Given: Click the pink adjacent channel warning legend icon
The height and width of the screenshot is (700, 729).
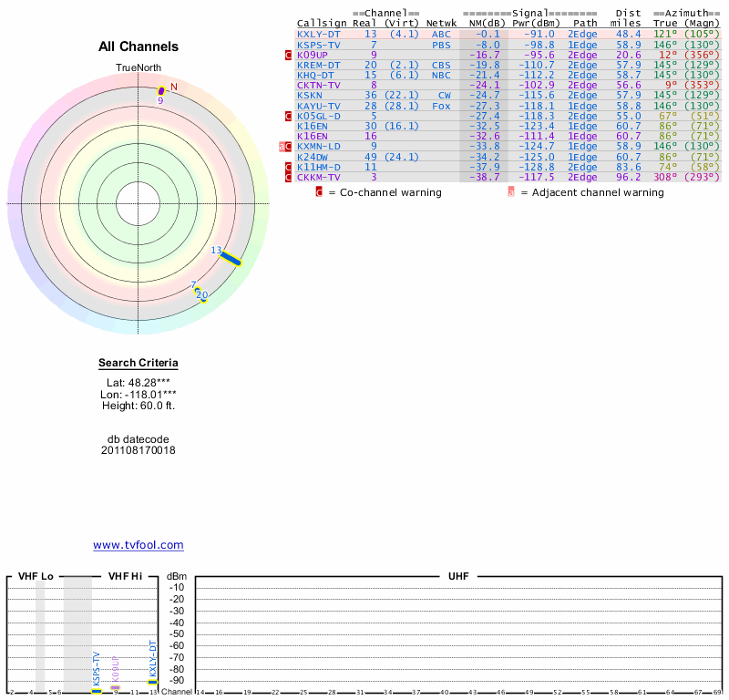Looking at the screenshot, I should pyautogui.click(x=511, y=192).
